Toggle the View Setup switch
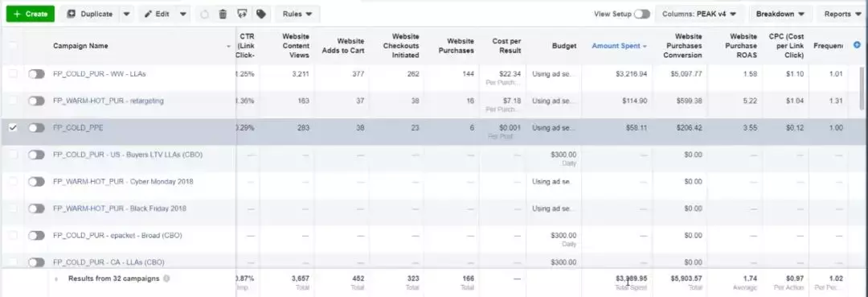Screen dimensions: 868x297 pos(641,14)
